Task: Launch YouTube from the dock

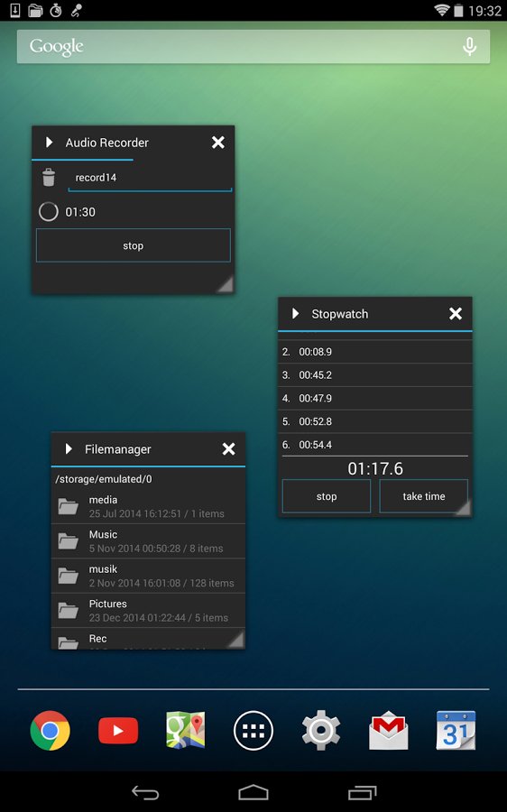Action: [x=118, y=731]
